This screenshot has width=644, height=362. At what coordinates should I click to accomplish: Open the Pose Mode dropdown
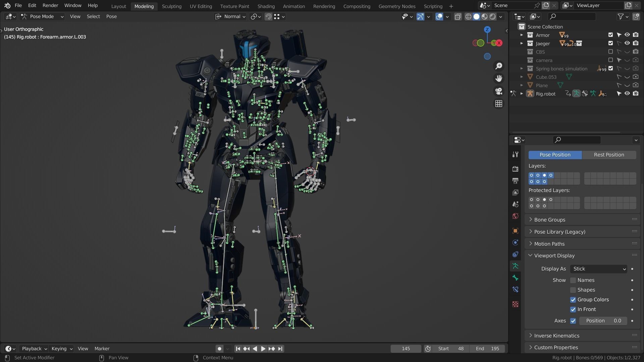pos(42,16)
